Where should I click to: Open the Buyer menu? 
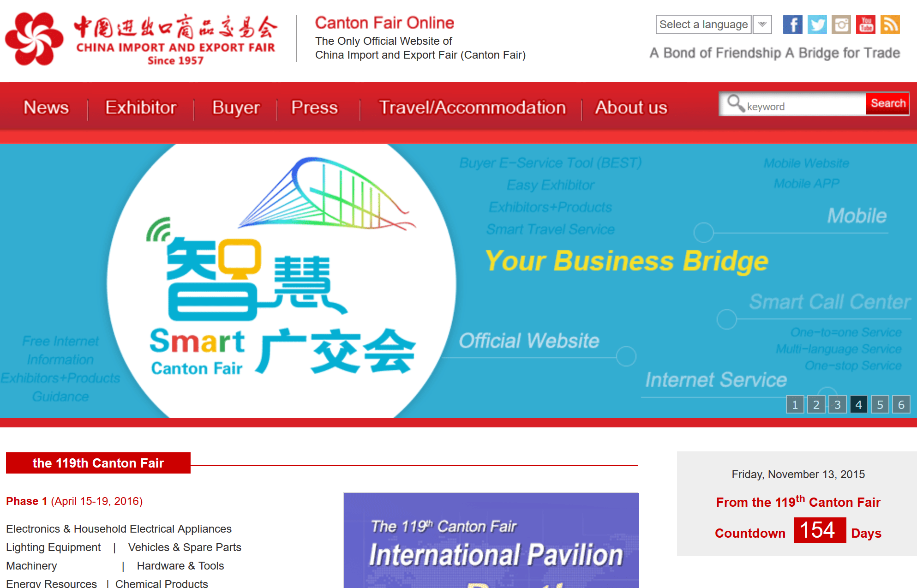click(236, 108)
